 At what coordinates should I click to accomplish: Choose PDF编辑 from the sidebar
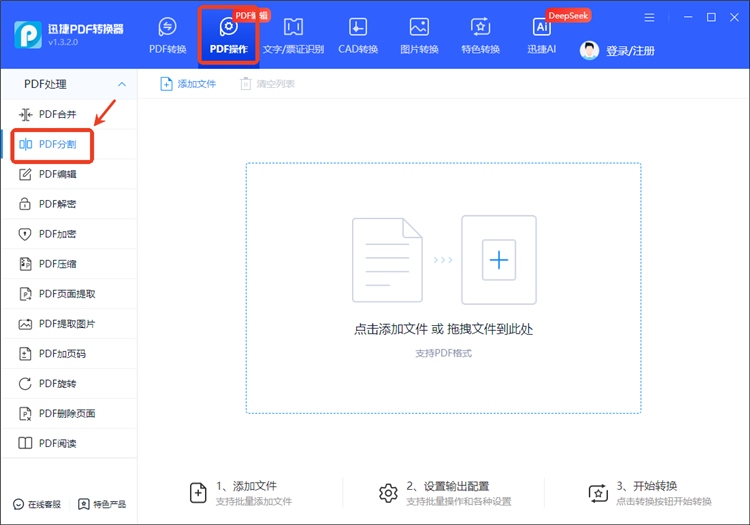click(57, 174)
